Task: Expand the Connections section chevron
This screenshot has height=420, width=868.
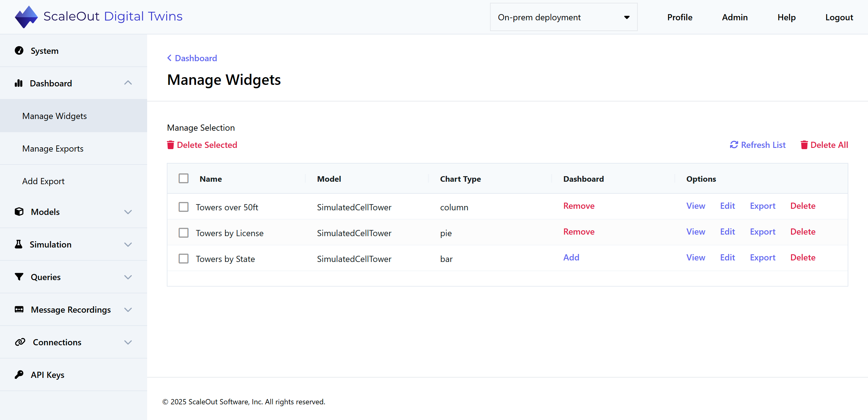Action: [x=128, y=342]
